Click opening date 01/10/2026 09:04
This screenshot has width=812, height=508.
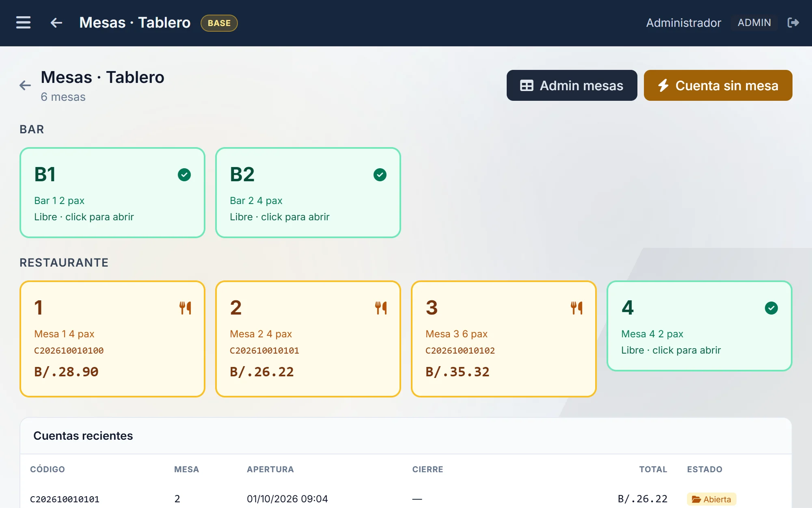287,499
